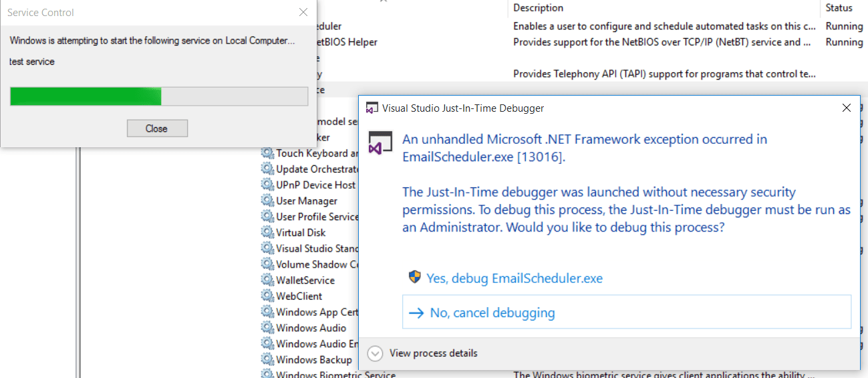Click the Visual Studio logo in debugger dialog
The width and height of the screenshot is (868, 378).
(x=382, y=143)
